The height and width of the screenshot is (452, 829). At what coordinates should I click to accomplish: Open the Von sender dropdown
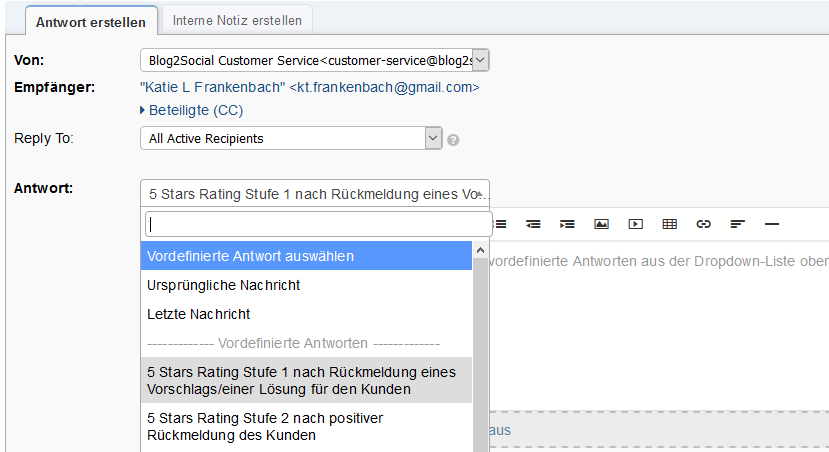315,60
